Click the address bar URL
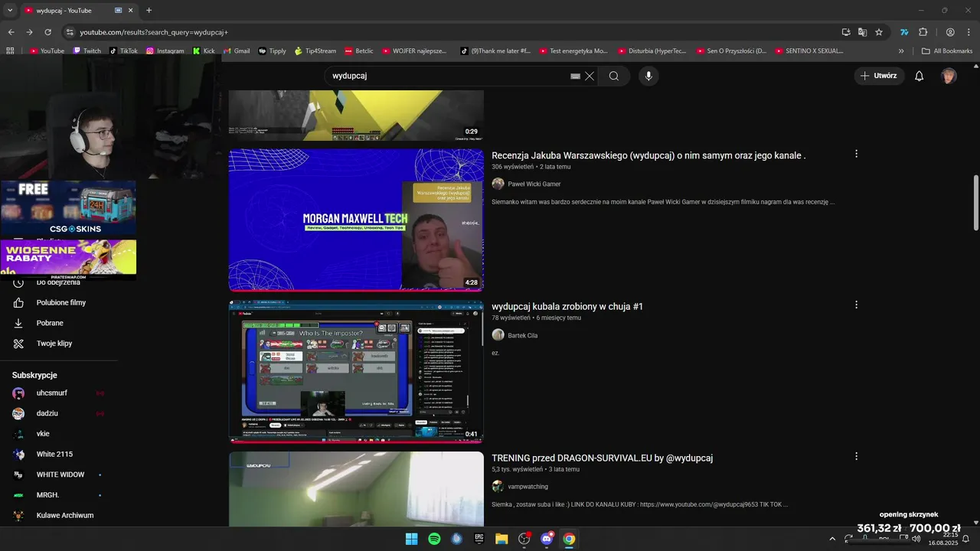 154,32
